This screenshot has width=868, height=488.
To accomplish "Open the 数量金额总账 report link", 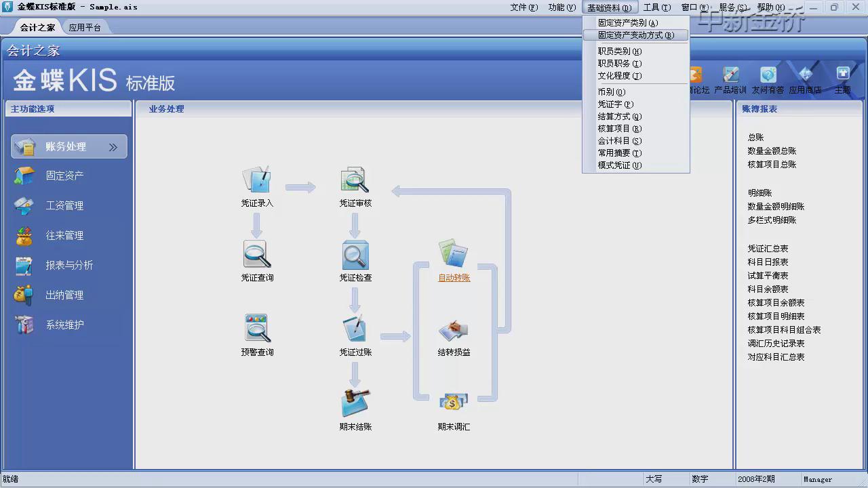I will click(x=772, y=151).
